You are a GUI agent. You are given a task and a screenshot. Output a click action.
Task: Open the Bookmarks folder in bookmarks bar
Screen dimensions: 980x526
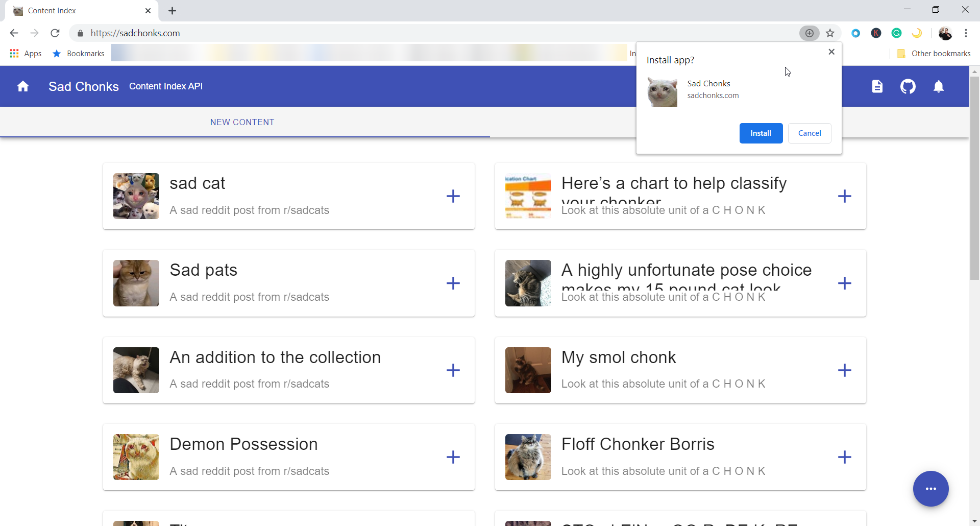(79, 54)
